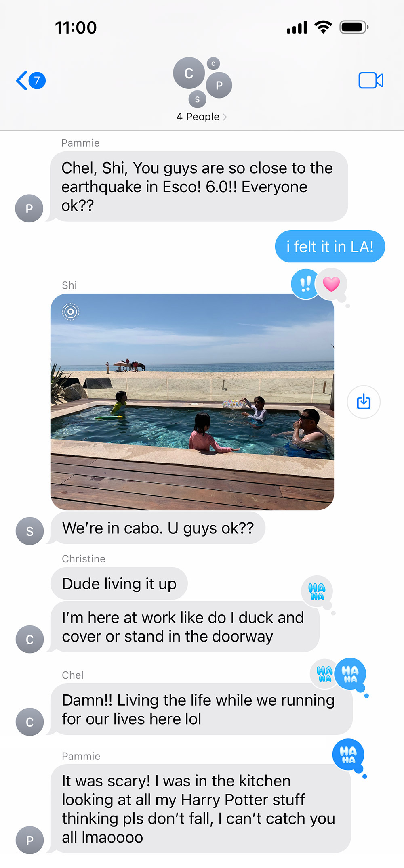Start a FaceTime video call
Screen dimensions: 404x868
pos(371,80)
